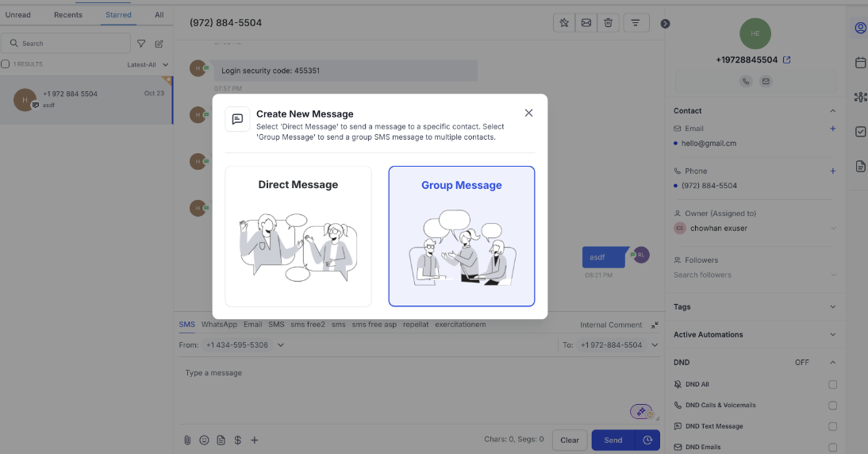The width and height of the screenshot is (868, 454).
Task: Call contact using phone icon
Action: [746, 82]
